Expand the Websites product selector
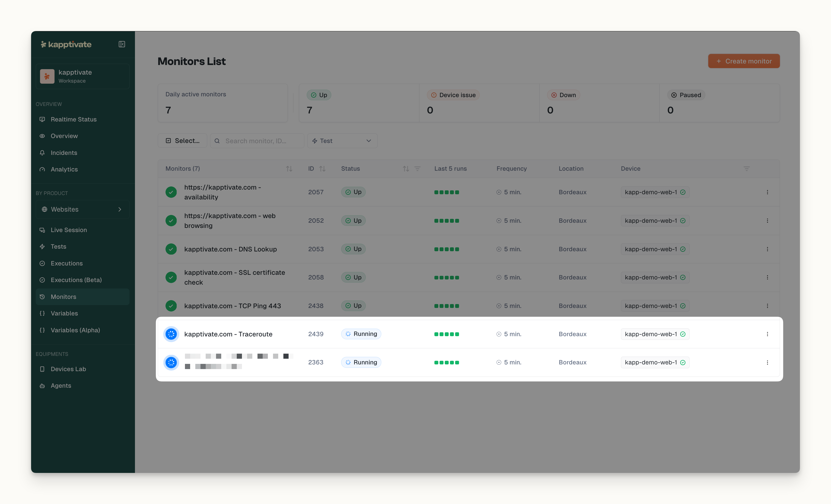831x504 pixels. click(82, 209)
